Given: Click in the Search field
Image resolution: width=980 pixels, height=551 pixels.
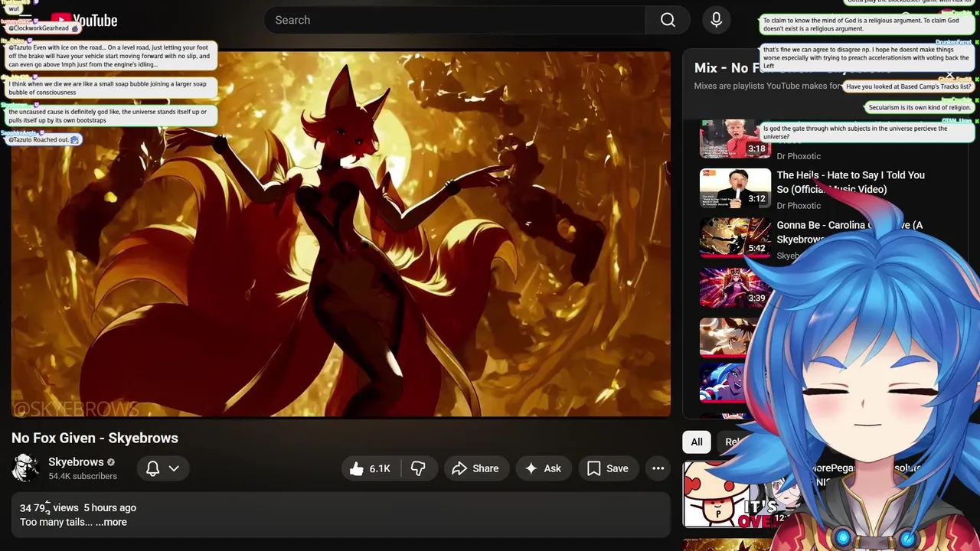Looking at the screenshot, I should click(x=455, y=20).
